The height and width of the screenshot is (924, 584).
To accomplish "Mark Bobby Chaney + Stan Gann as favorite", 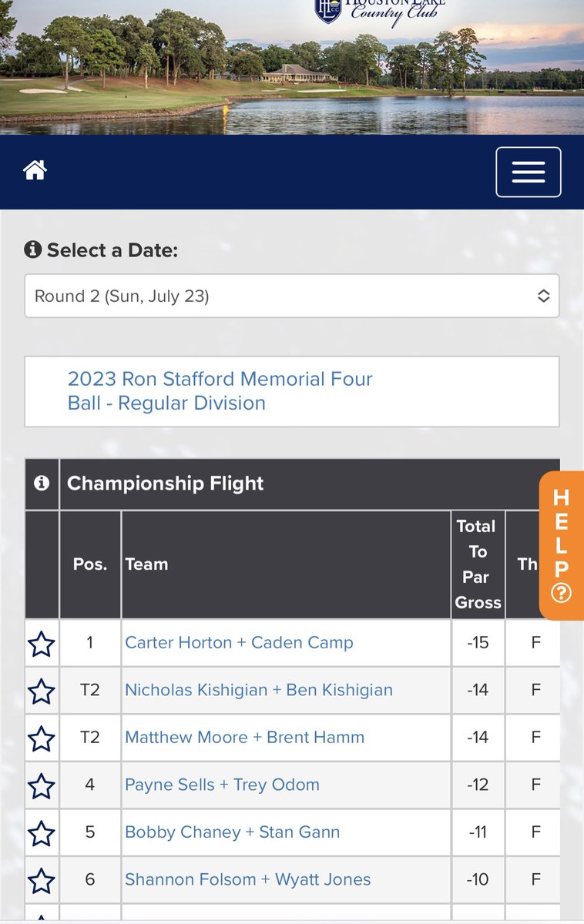I will pos(42,833).
